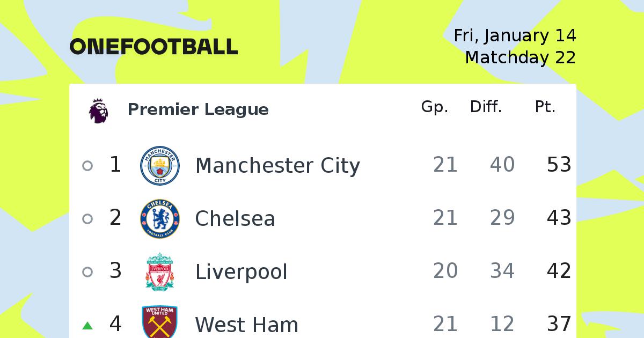Sort by the Gp. column header
Screen dimensions: 644x338
pyautogui.click(x=435, y=107)
